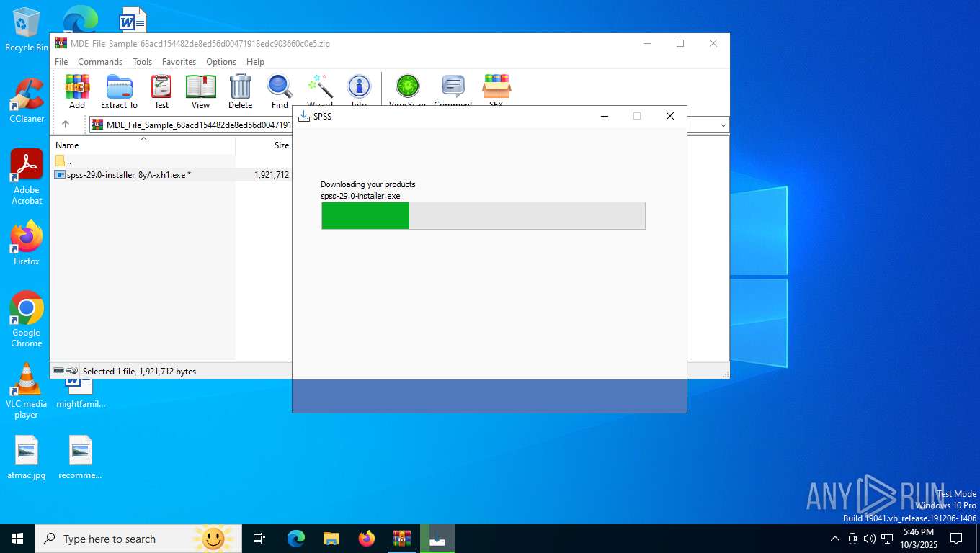Click the Info icon in WinRAR toolbar
Image resolution: width=980 pixels, height=553 pixels.
click(359, 89)
